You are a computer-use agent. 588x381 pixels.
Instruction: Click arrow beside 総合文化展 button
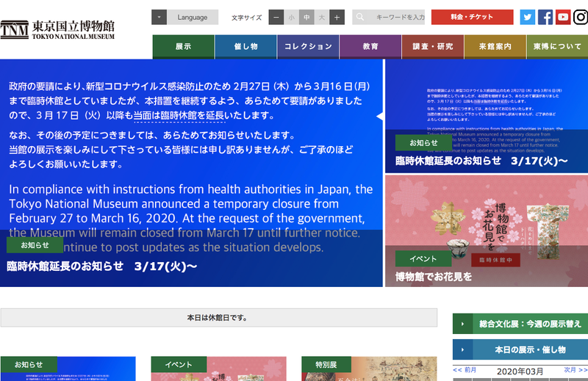coord(463,324)
